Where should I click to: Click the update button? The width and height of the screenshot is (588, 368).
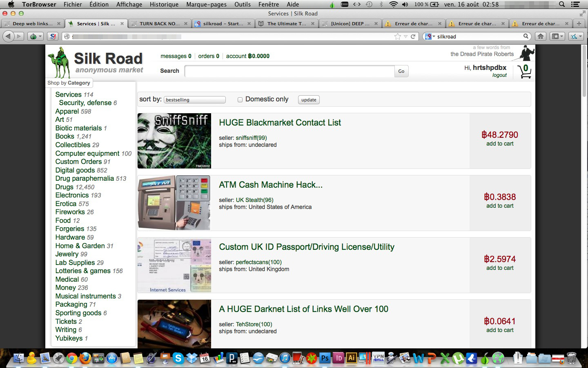point(309,100)
